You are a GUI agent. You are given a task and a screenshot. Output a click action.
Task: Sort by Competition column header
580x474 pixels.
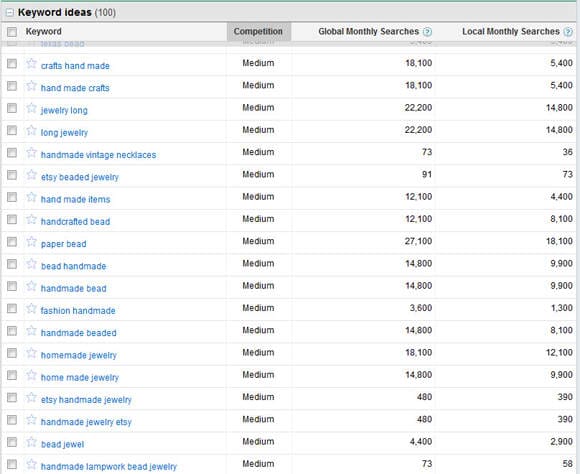[258, 31]
